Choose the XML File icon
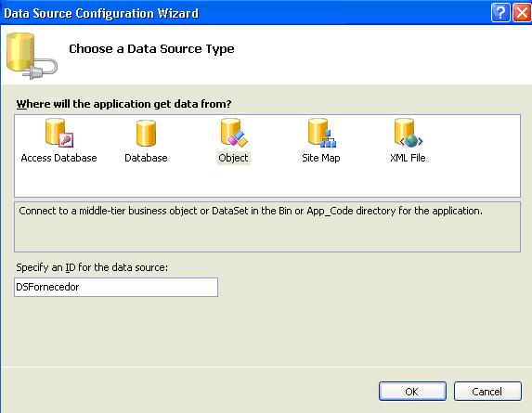The width and height of the screenshot is (532, 413). click(409, 133)
